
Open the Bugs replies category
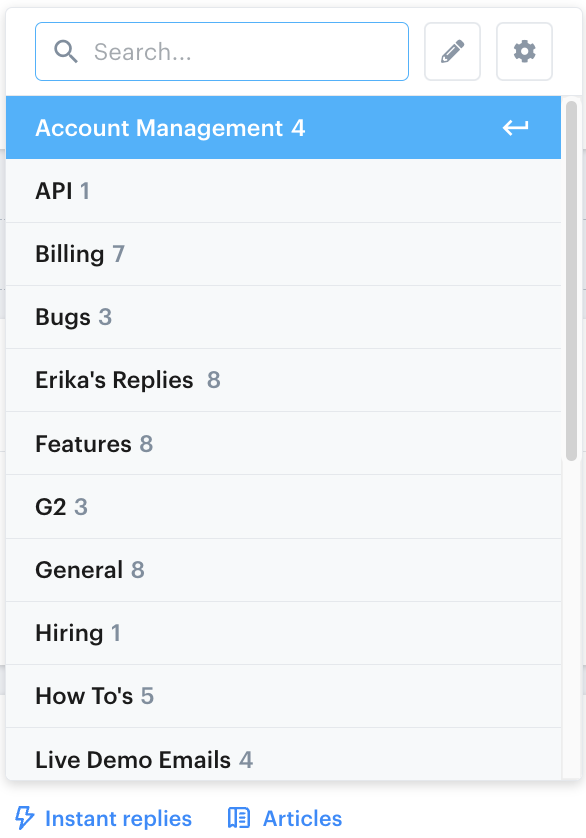click(283, 317)
